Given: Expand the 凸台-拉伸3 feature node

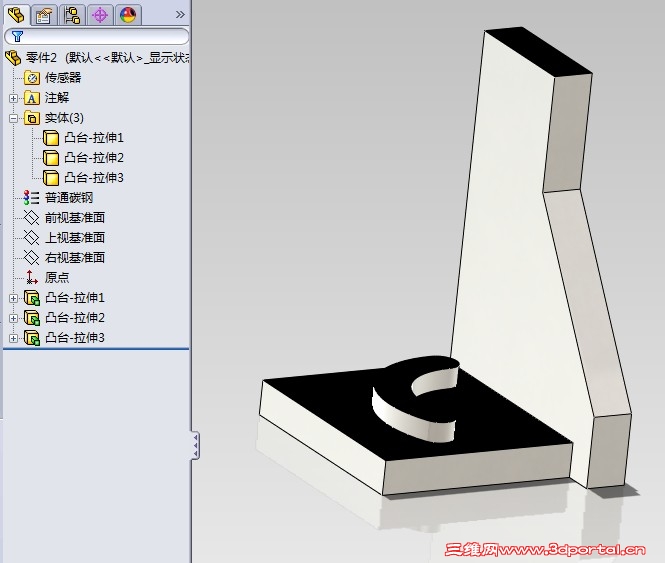Looking at the screenshot, I should pos(13,338).
